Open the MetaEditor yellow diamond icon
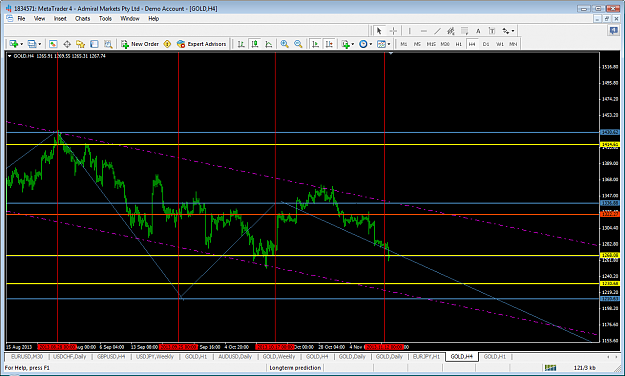 [x=167, y=44]
